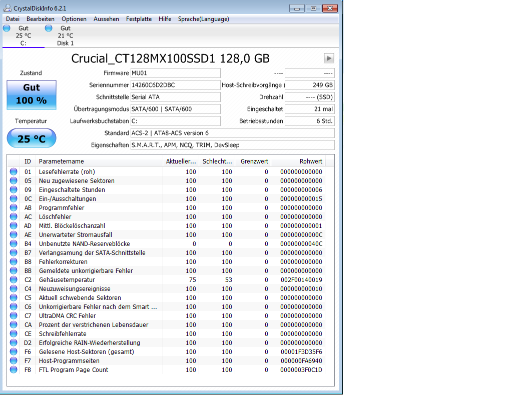Click the Übertragungsmodus field SATA/600
The height and width of the screenshot is (395, 532).
[175, 109]
